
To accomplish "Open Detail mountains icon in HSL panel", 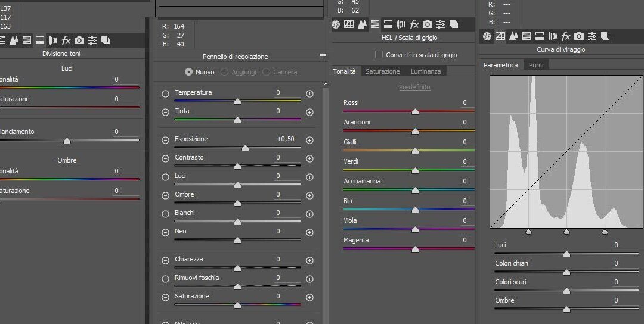I will pos(362,24).
